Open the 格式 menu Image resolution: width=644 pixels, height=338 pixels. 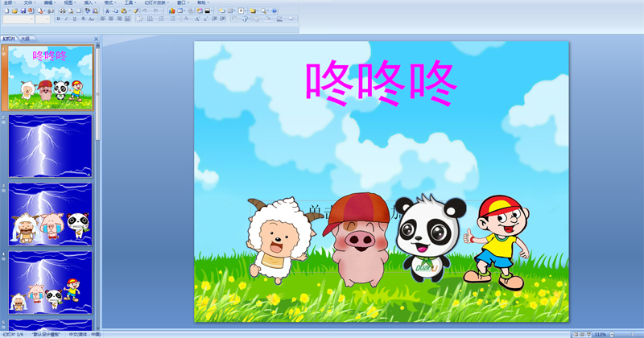tap(109, 3)
